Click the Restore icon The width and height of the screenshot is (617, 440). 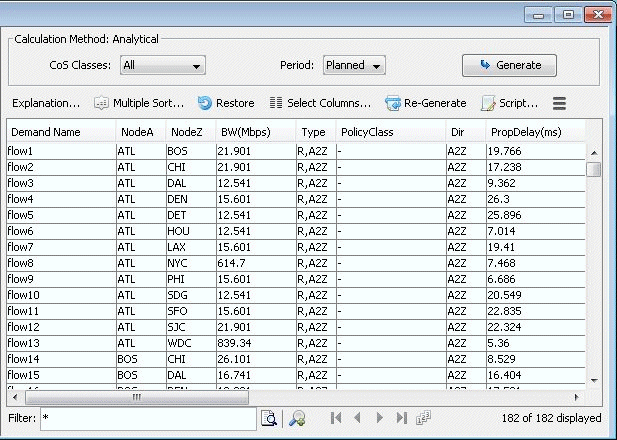point(205,103)
